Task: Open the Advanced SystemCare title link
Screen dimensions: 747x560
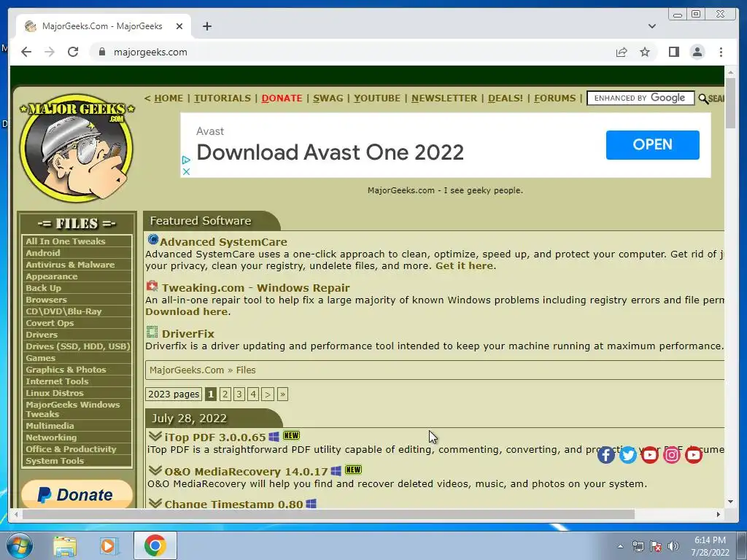Action: pyautogui.click(x=223, y=242)
